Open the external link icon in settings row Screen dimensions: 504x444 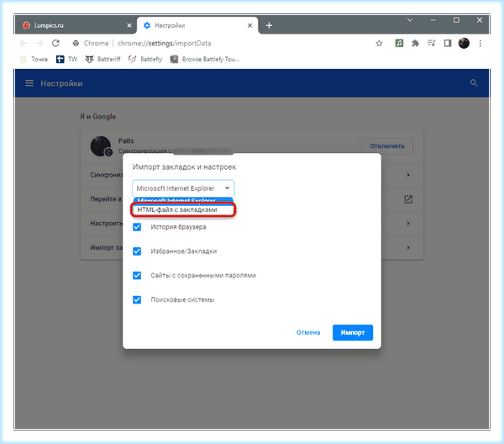[x=408, y=199]
